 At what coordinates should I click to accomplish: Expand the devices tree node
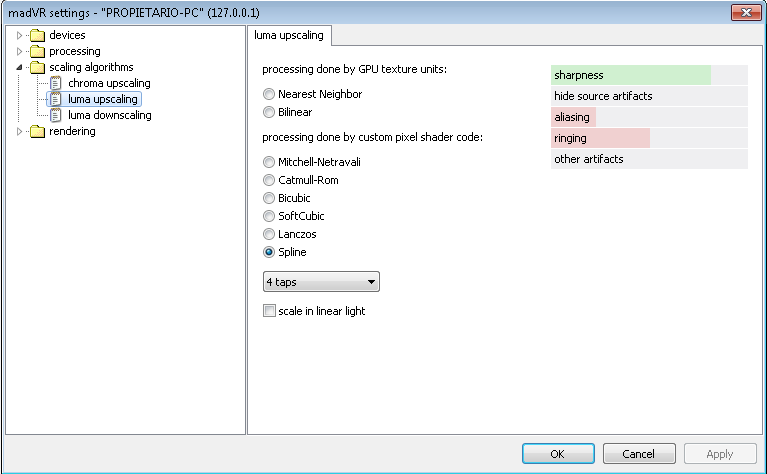(20, 35)
